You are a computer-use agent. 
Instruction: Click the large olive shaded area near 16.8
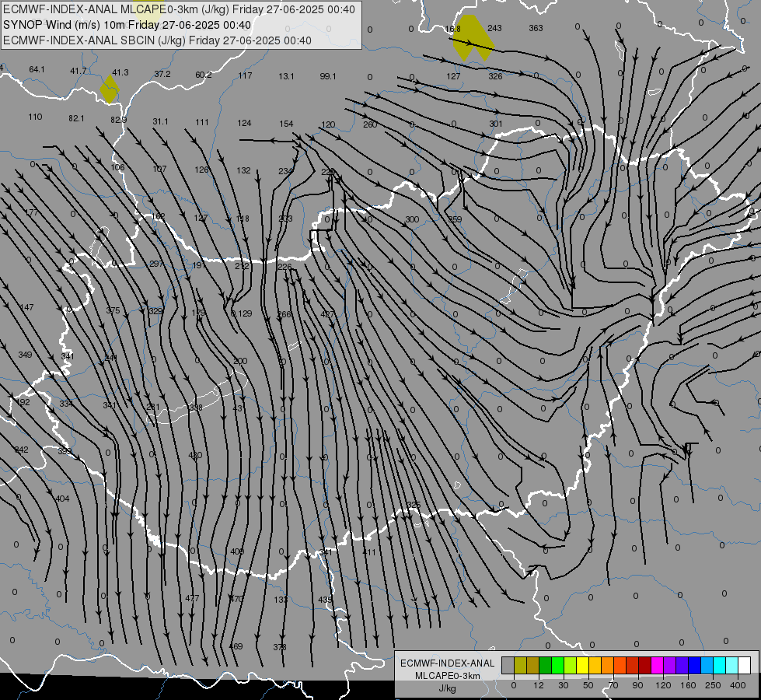(473, 38)
